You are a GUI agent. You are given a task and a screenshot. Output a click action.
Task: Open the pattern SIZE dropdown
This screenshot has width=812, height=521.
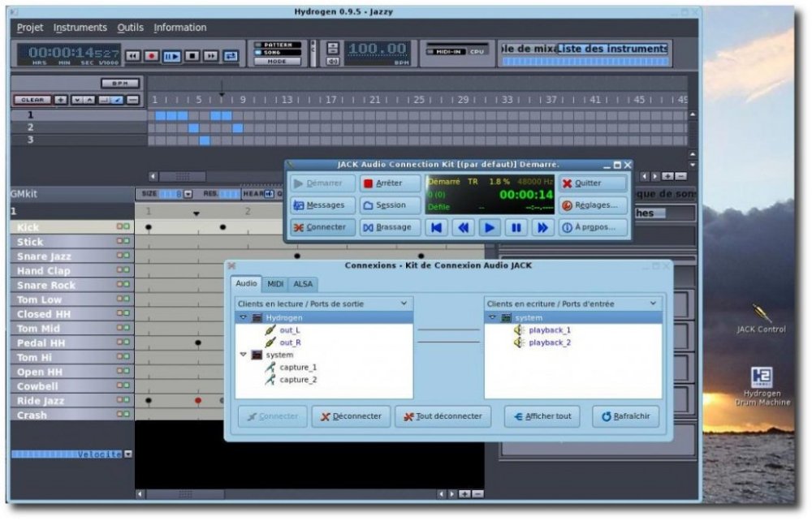188,194
